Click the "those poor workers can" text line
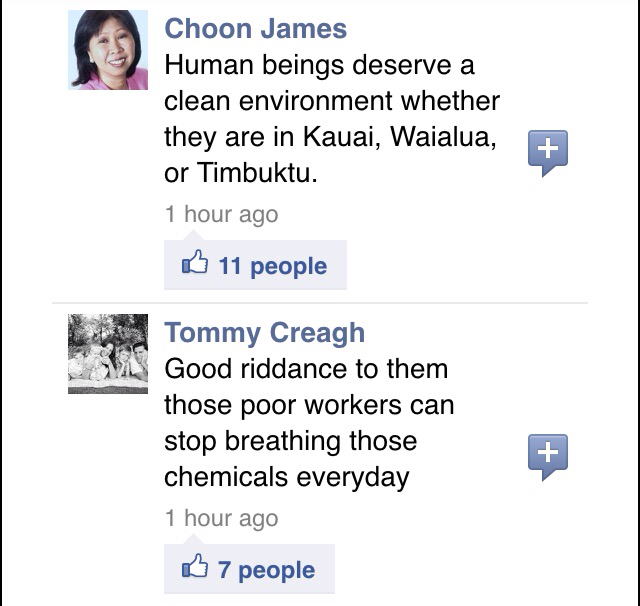The image size is (640, 606). tap(308, 405)
